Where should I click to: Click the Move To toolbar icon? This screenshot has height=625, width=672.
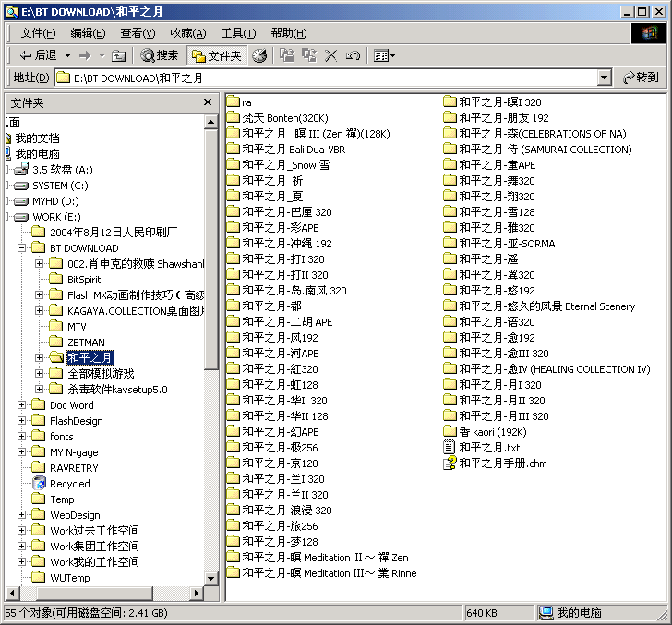(x=287, y=55)
